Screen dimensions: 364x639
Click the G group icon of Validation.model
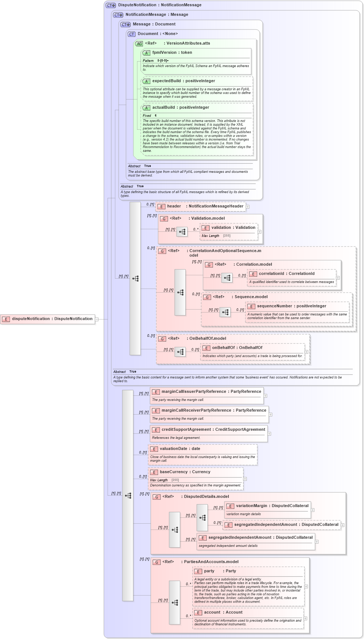[x=164, y=219]
